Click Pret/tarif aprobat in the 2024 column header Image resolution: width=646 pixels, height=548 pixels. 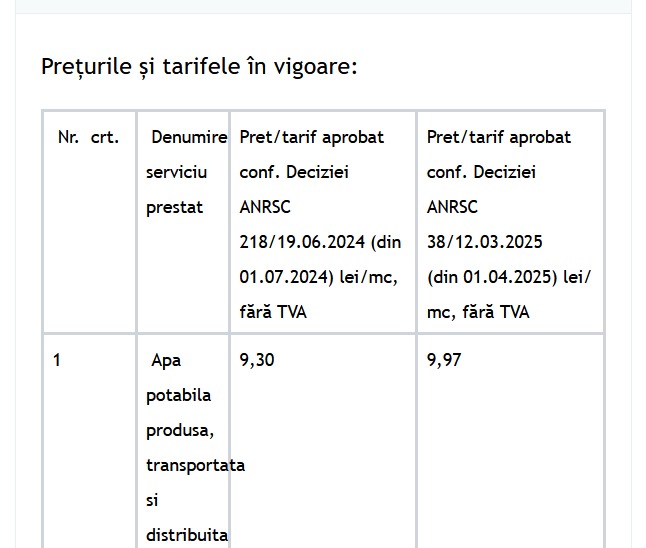click(311, 137)
